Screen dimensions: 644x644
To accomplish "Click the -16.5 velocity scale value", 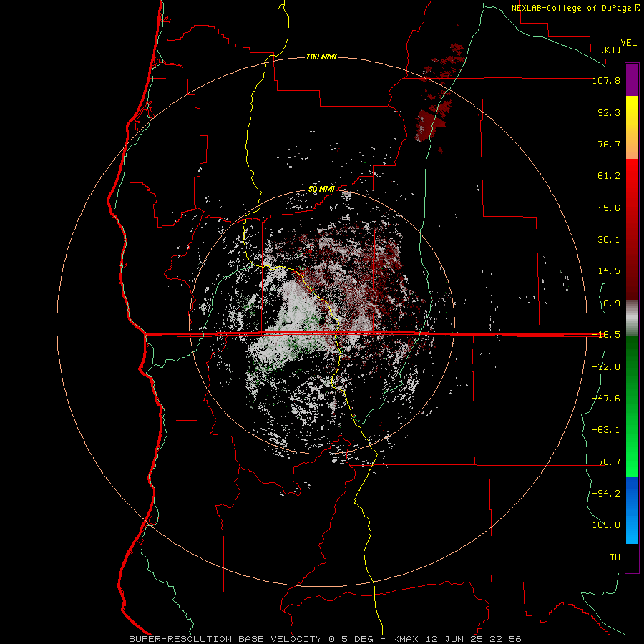I will click(606, 335).
